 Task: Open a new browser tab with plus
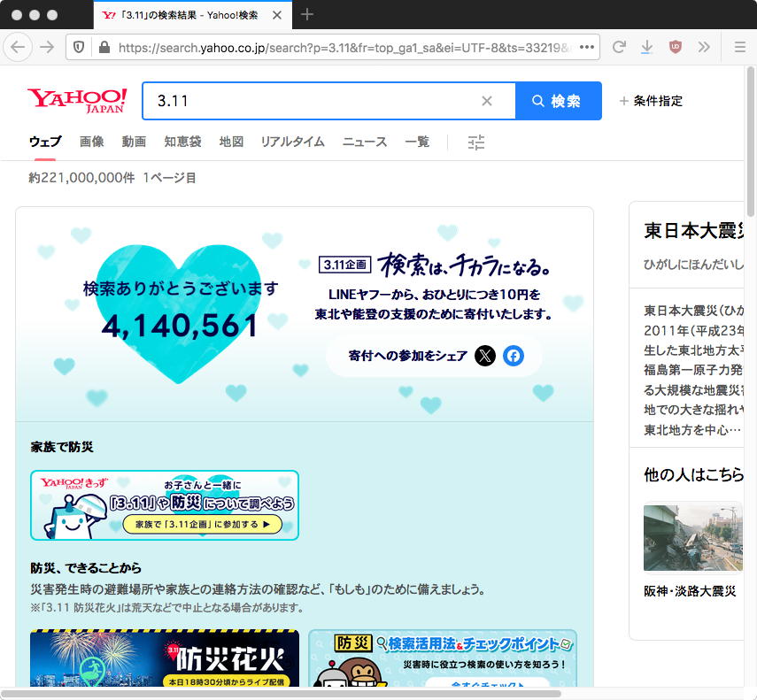pos(307,14)
